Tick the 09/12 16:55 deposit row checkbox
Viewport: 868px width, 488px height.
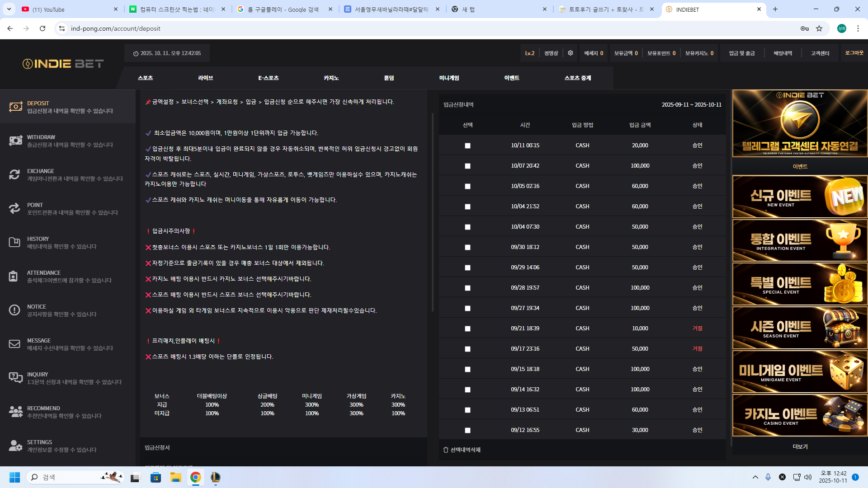[467, 430]
